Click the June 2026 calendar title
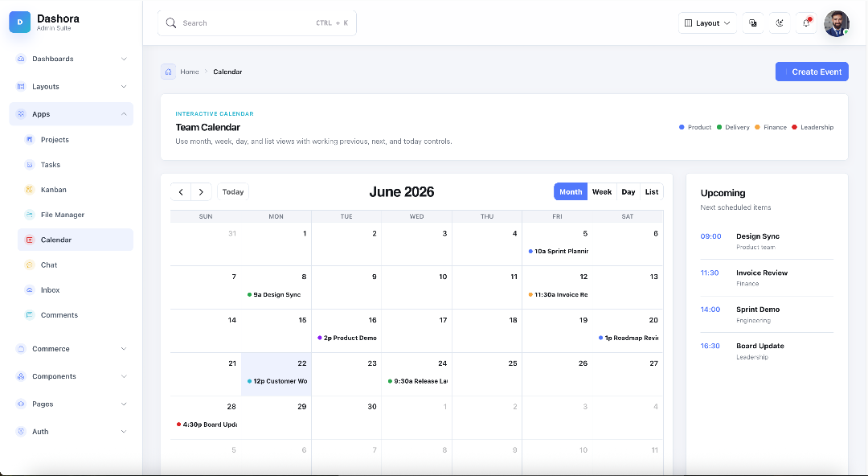This screenshot has width=868, height=476. [x=401, y=191]
